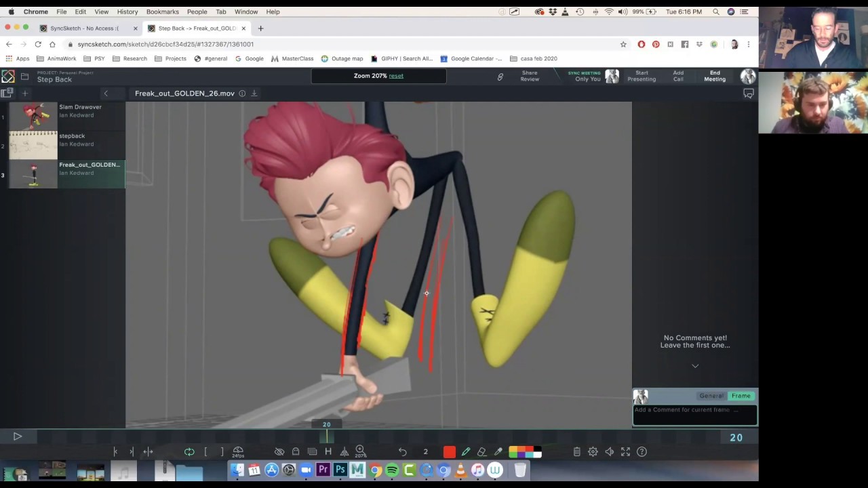868x488 pixels.
Task: Click Start Presenting
Action: (642, 76)
